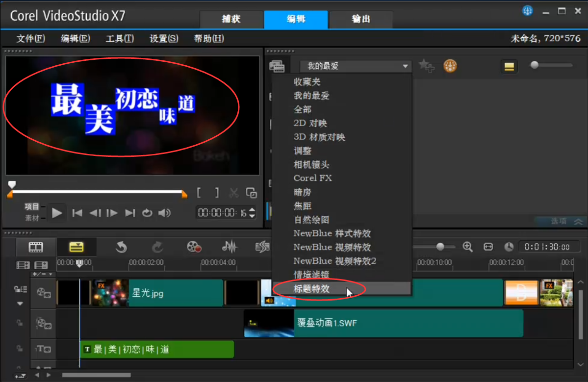Switch to storyboard view

pos(36,247)
